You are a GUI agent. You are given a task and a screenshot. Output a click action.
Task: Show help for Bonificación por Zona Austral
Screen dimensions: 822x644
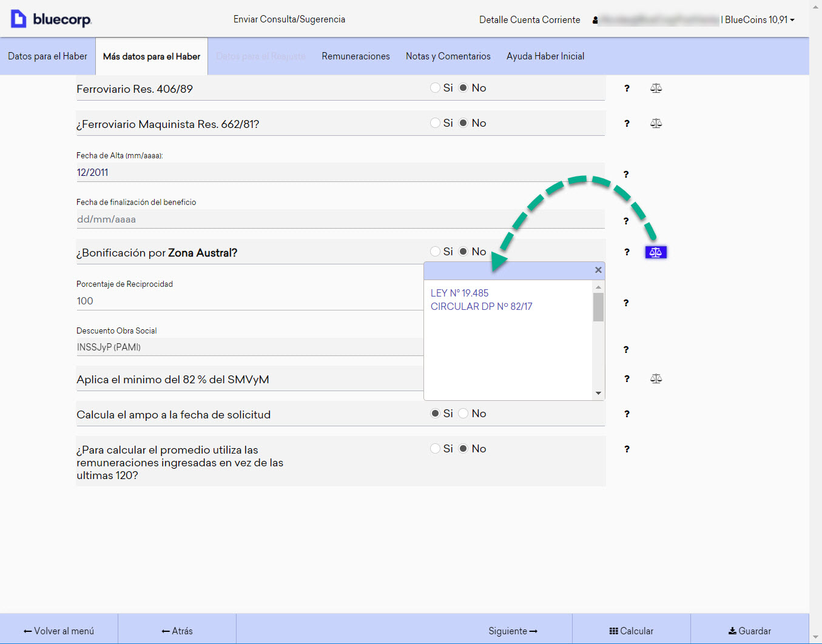627,252
